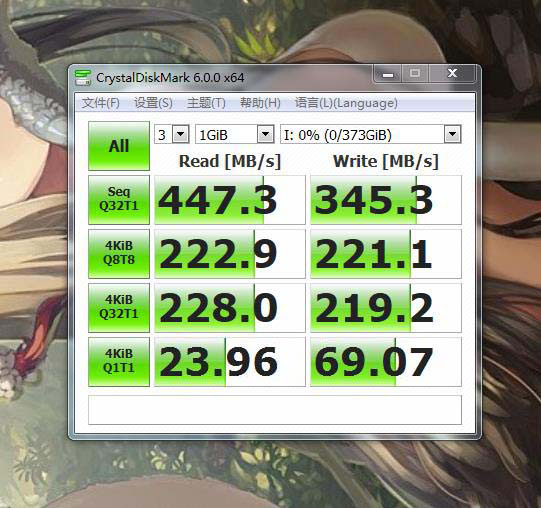Close the CrystalDiskMark window
The image size is (541, 508).
(452, 74)
